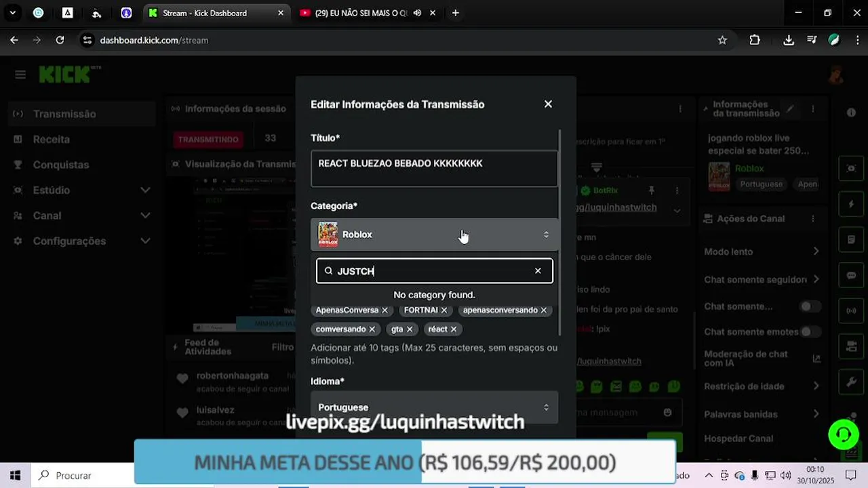Remove the comversando tag
The width and height of the screenshot is (868, 488).
[372, 329]
